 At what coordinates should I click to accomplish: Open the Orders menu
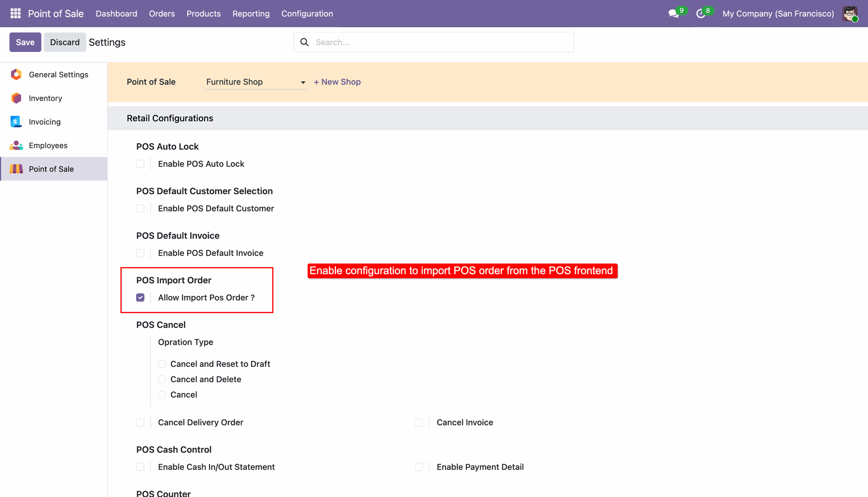162,14
